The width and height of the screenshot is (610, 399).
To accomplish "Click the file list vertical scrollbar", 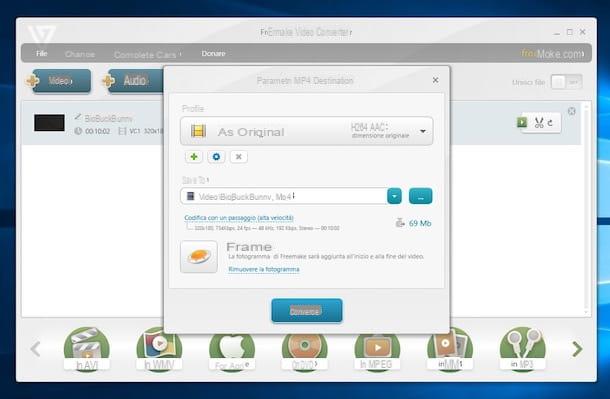I will (x=586, y=209).
